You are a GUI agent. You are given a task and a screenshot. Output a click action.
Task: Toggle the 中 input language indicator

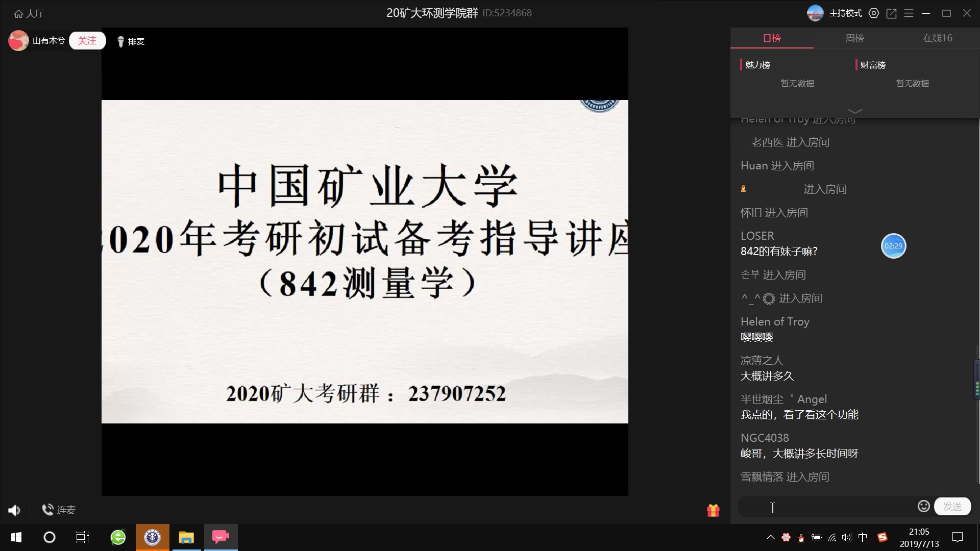point(863,537)
